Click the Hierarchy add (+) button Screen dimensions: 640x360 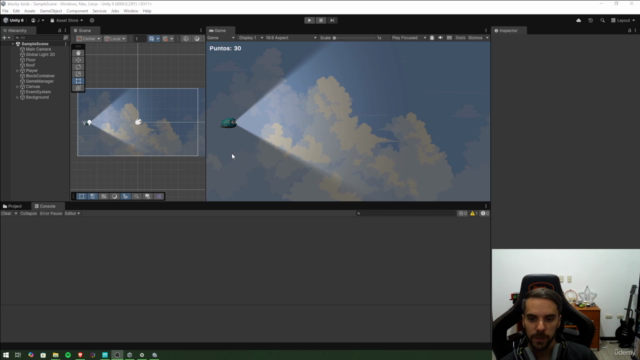click(x=4, y=38)
